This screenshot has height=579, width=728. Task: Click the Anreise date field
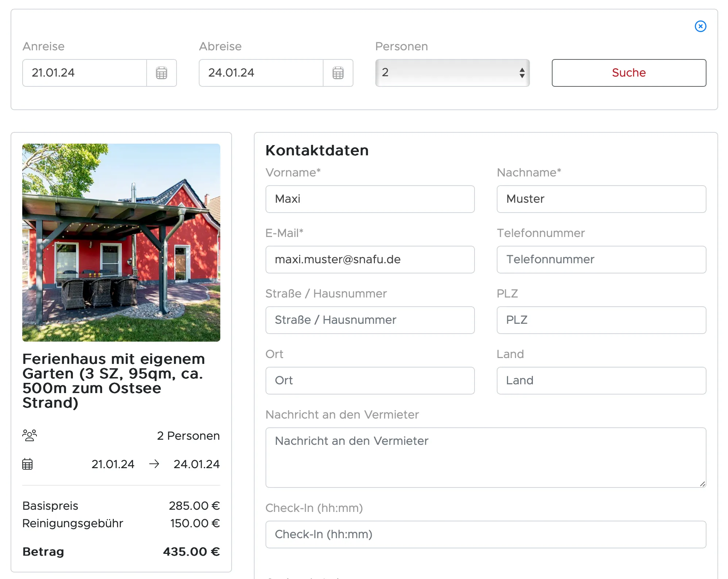coord(85,73)
